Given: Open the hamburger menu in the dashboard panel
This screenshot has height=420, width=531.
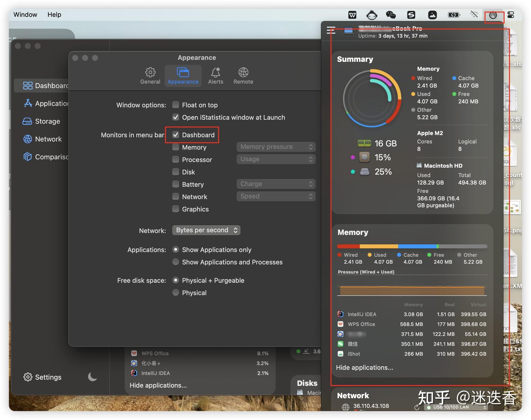Looking at the screenshot, I should click(x=331, y=30).
